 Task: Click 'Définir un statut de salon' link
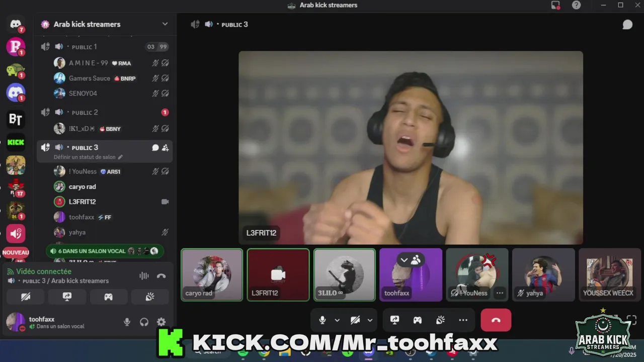[x=88, y=157]
